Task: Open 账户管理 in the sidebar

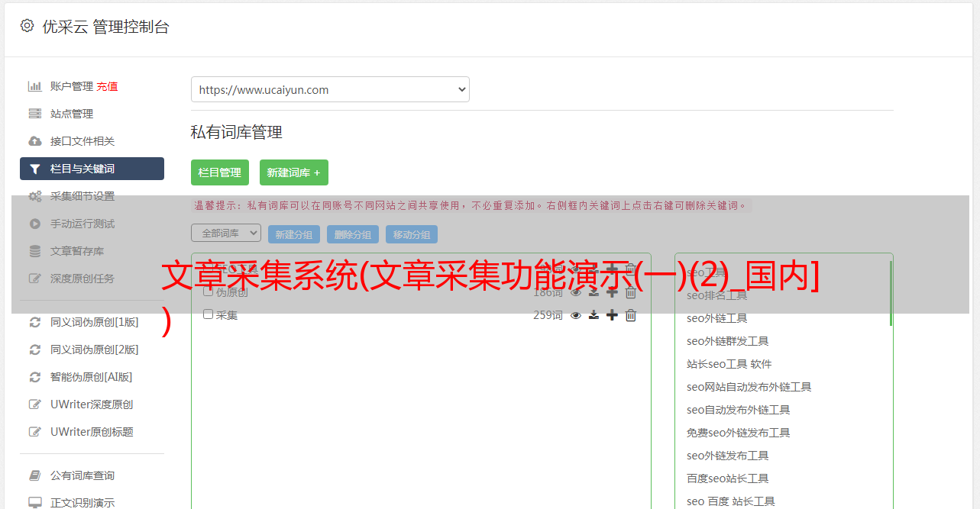Action: pos(72,86)
